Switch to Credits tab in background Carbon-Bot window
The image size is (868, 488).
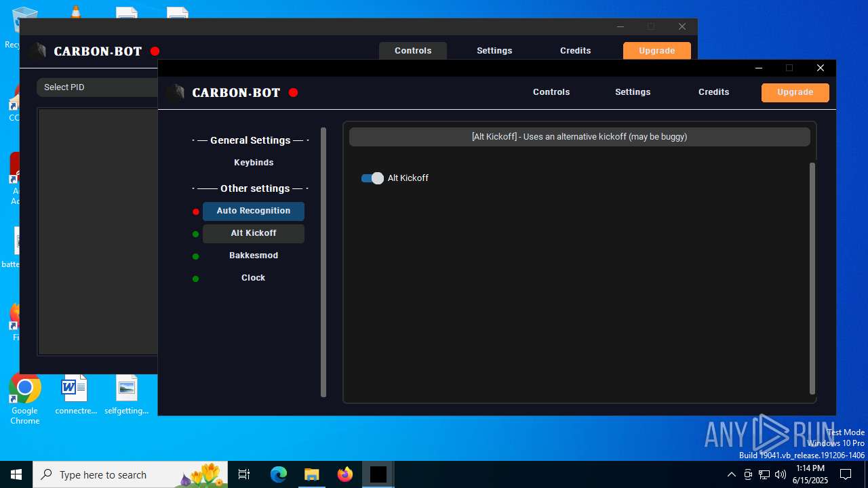coord(576,51)
